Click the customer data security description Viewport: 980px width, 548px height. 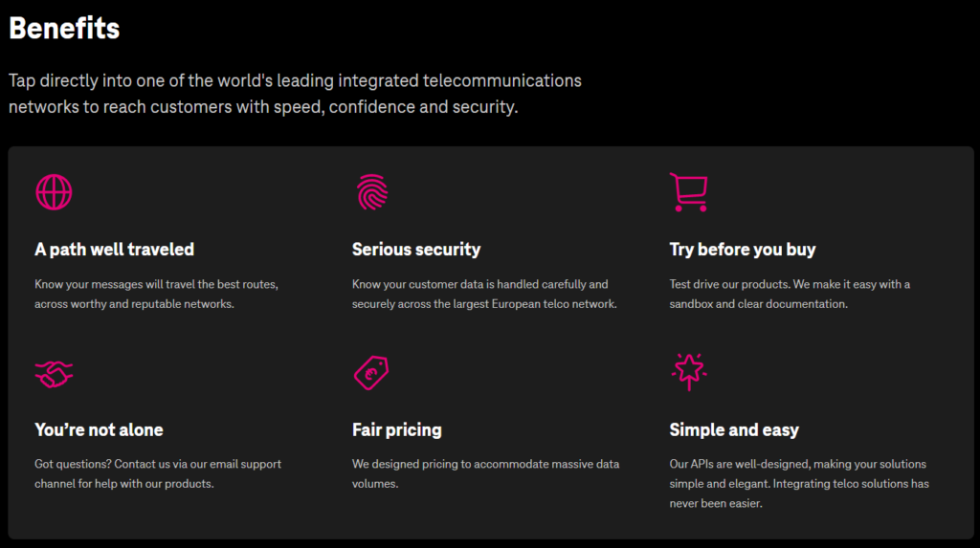pos(484,294)
